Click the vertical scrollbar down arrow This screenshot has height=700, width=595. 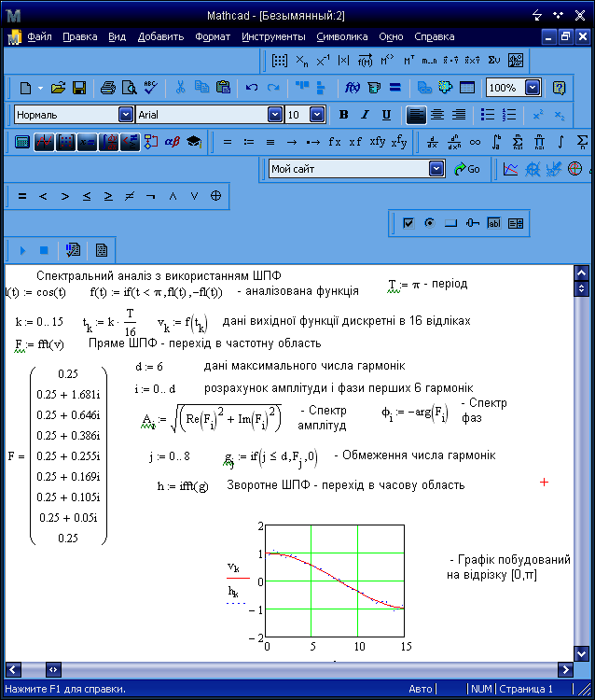[x=581, y=653]
